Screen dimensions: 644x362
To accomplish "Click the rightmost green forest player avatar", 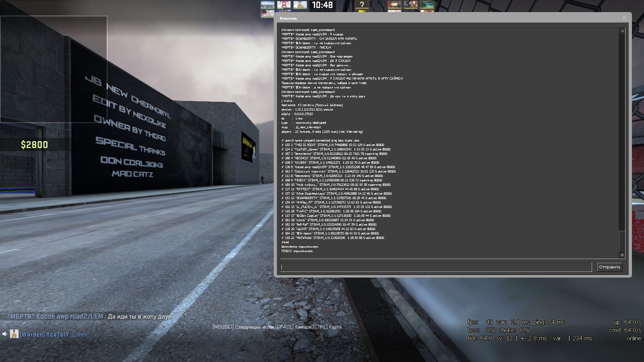I will point(427,5).
